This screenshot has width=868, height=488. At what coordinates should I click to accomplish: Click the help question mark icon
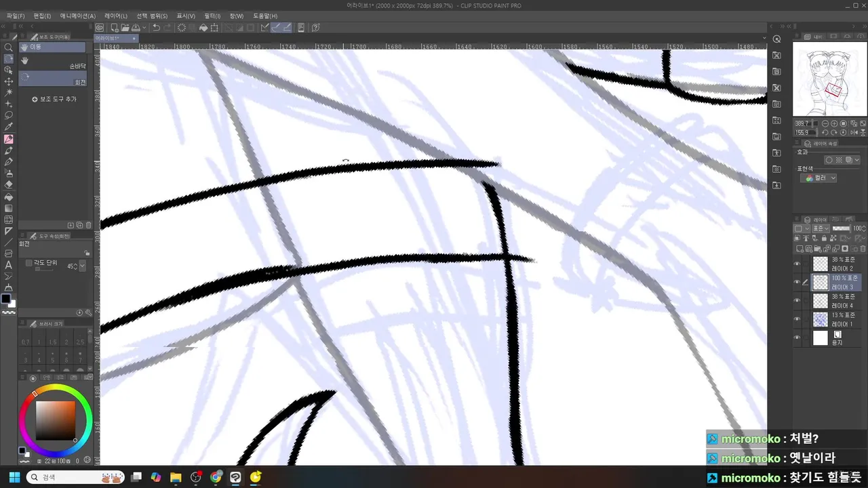315,28
